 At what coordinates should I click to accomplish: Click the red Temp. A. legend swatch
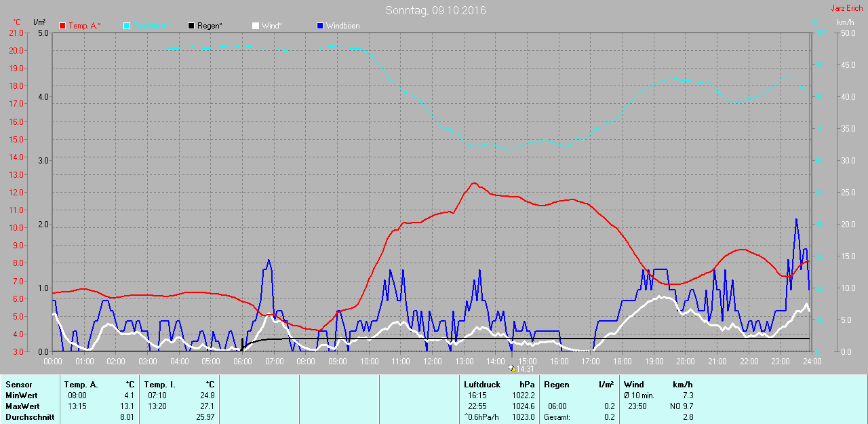62,26
